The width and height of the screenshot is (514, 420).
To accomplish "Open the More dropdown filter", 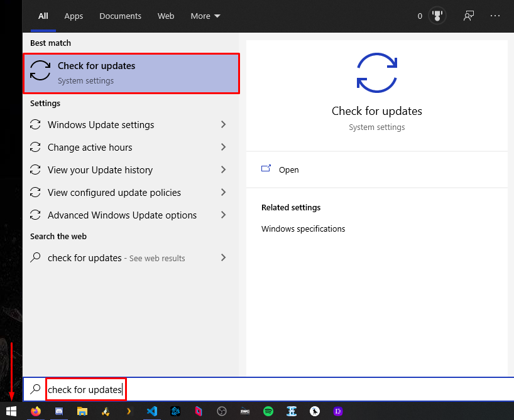I will [205, 16].
